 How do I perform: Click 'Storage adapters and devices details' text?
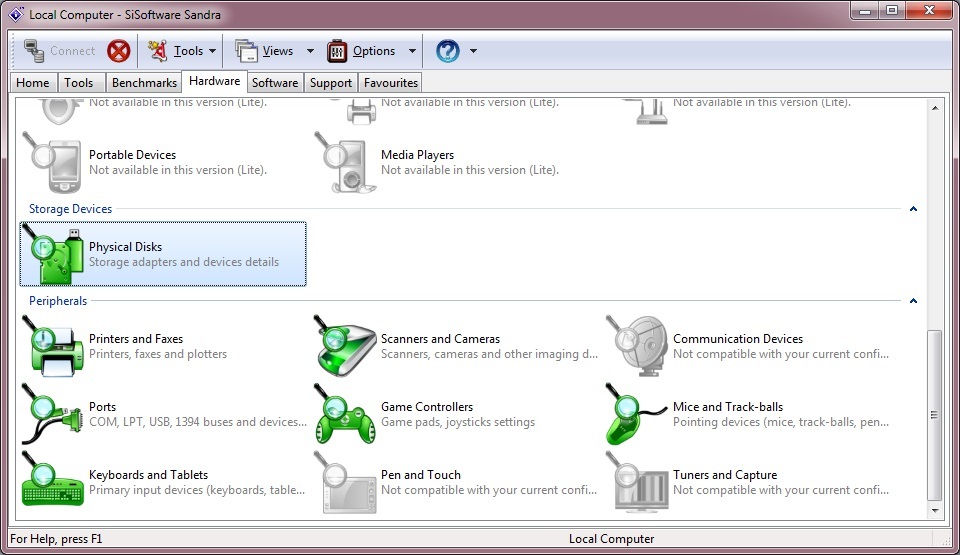(184, 262)
